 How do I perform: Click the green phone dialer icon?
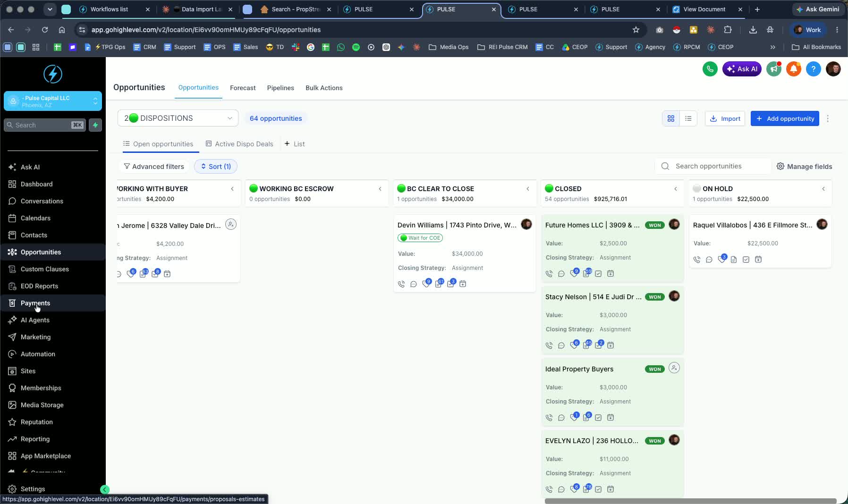click(710, 69)
